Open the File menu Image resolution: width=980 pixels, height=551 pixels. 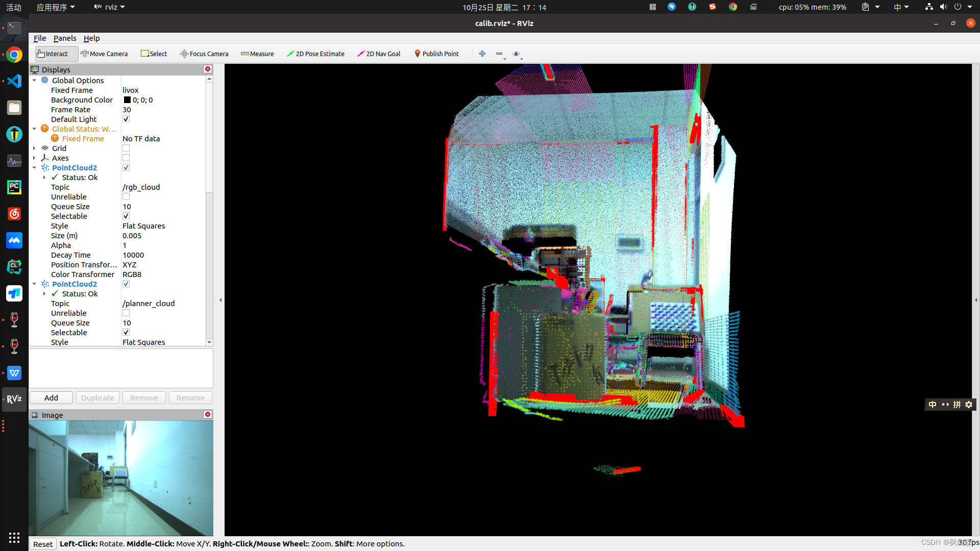point(39,38)
